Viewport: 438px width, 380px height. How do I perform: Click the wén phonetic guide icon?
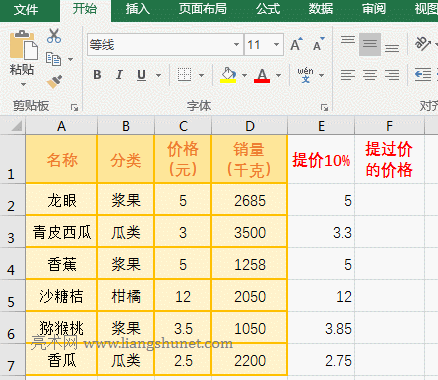point(305,75)
